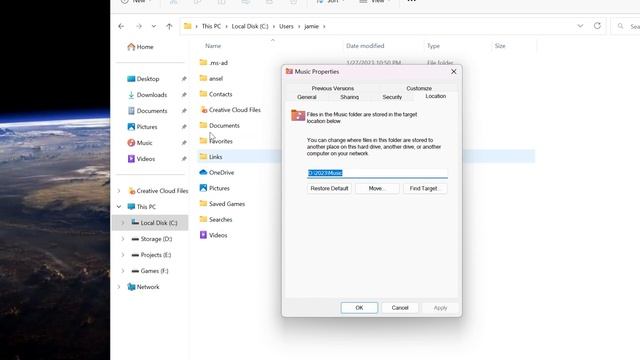Image resolution: width=640 pixels, height=360 pixels.
Task: Select the Favorites folder
Action: [x=216, y=141]
